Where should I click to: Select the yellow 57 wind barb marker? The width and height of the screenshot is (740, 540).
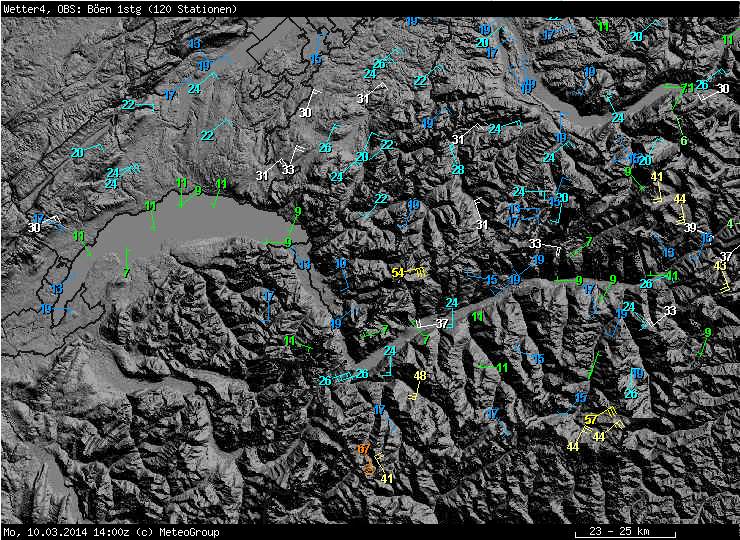click(x=591, y=419)
